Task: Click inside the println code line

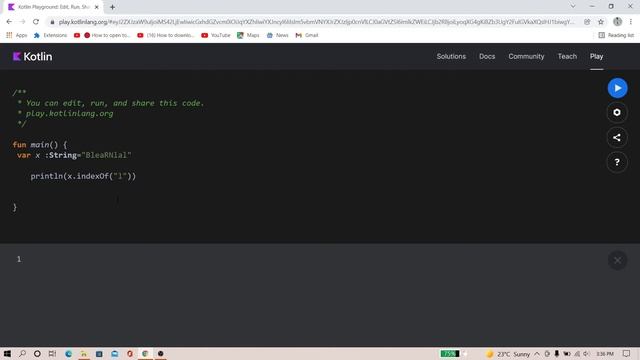Action: (83, 176)
